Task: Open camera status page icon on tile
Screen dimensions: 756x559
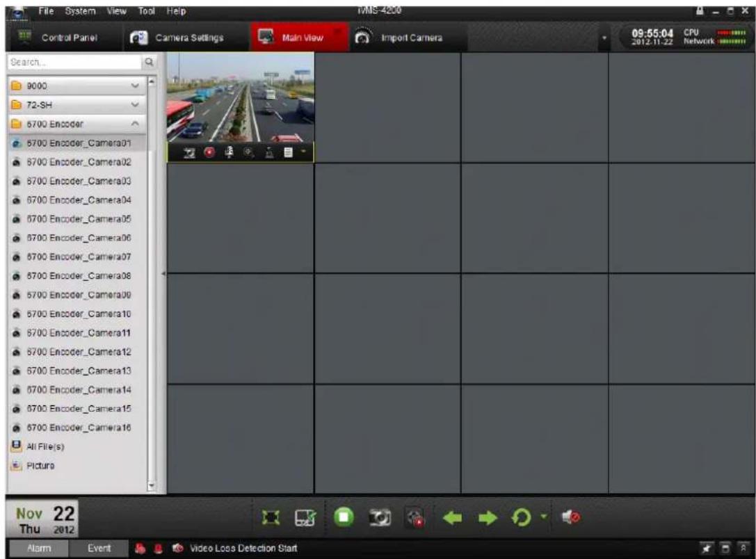Action: (289, 153)
